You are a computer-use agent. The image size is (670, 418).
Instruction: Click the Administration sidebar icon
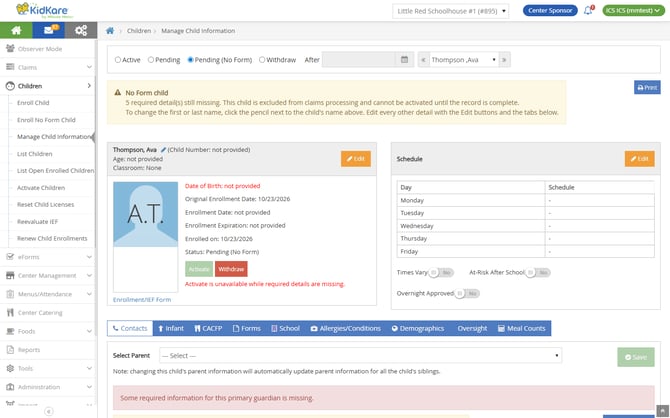coord(10,387)
